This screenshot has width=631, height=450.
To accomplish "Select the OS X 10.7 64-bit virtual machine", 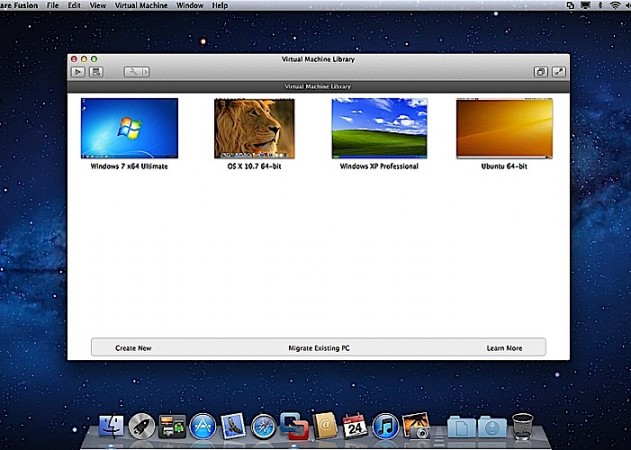I will [x=254, y=128].
